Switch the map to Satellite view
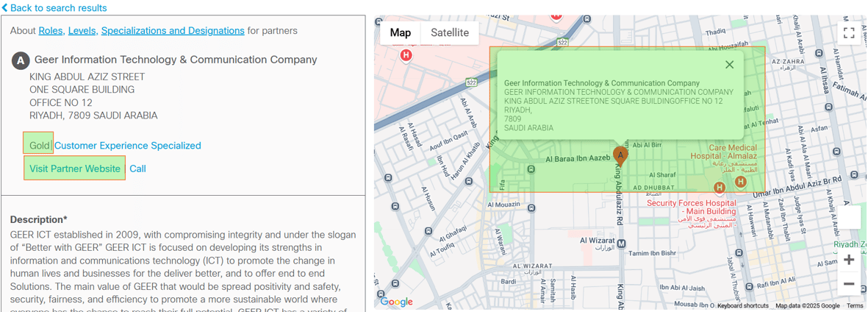 [450, 32]
